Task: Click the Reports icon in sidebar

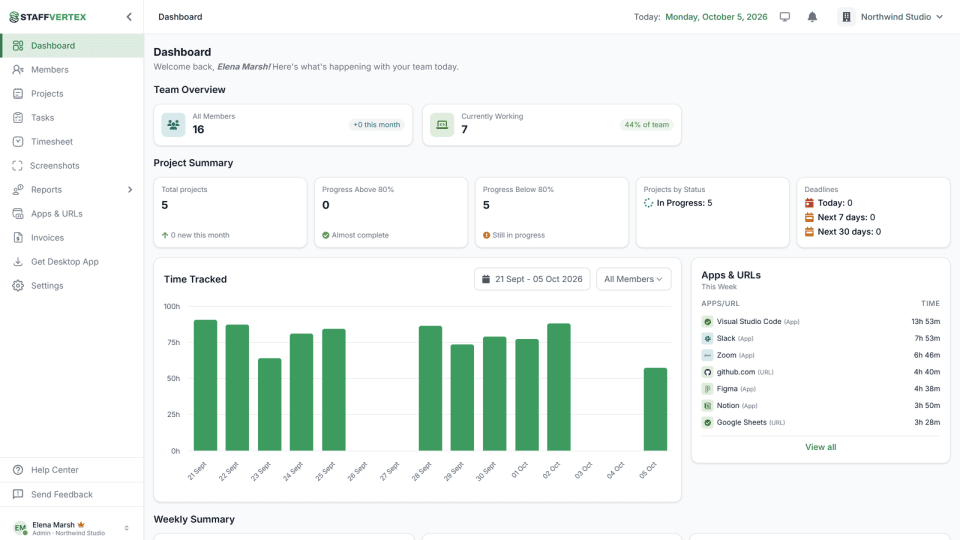Action: click(18, 190)
